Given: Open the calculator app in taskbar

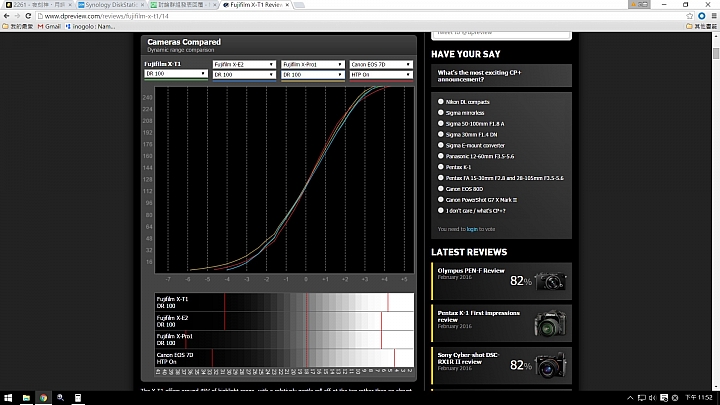Looking at the screenshot, I should (78, 398).
